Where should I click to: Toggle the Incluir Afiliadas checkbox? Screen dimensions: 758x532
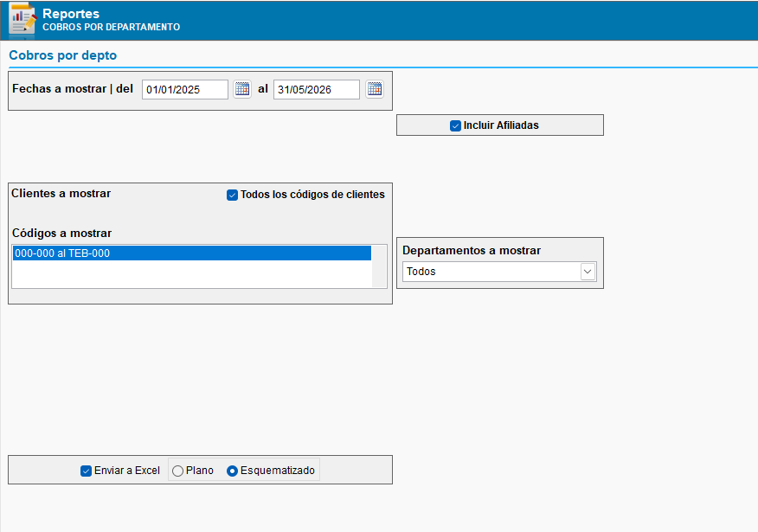click(x=455, y=125)
